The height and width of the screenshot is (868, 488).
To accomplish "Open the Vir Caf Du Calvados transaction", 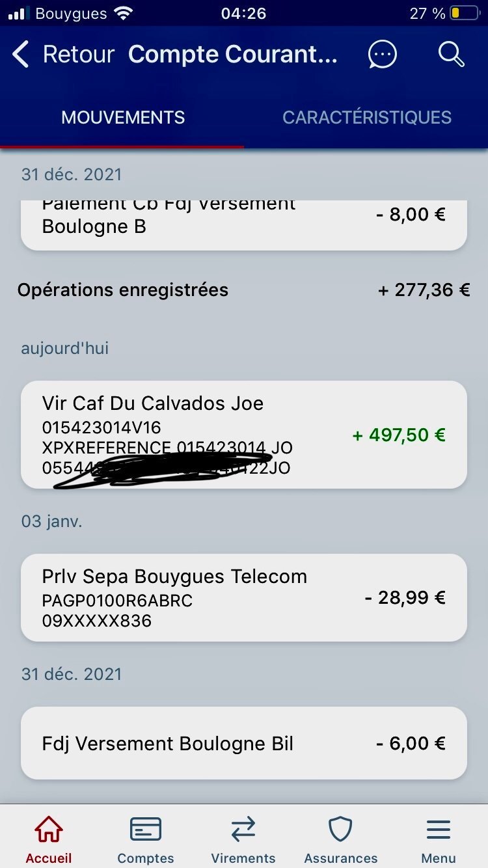I will coord(243,434).
